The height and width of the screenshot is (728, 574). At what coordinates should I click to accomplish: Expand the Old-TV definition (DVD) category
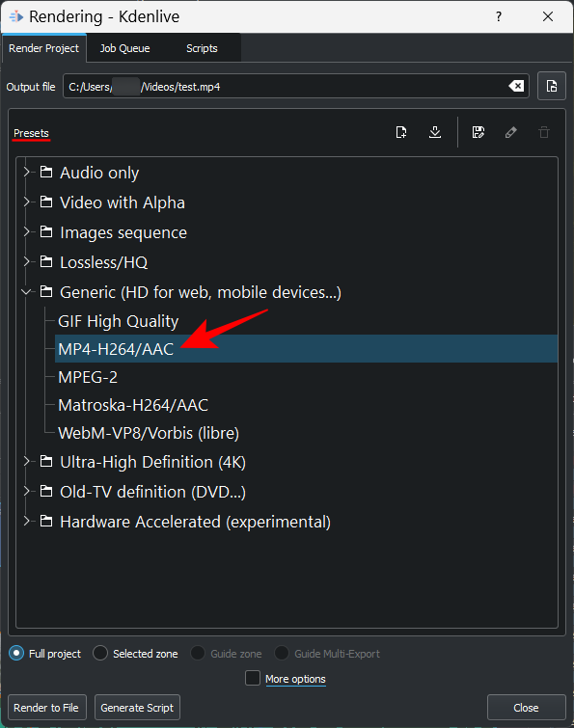pyautogui.click(x=26, y=491)
